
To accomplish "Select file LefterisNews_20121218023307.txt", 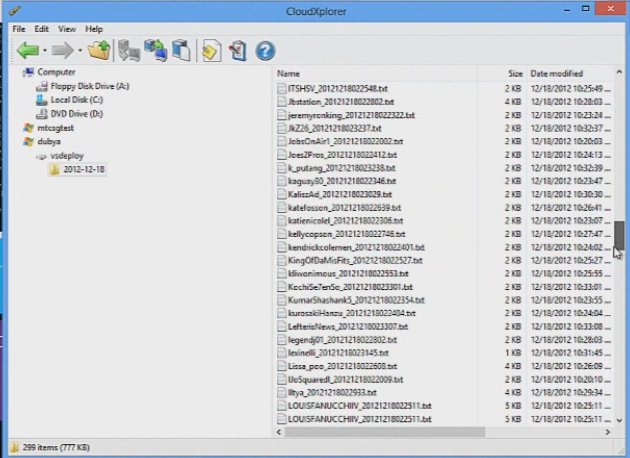I will [348, 327].
